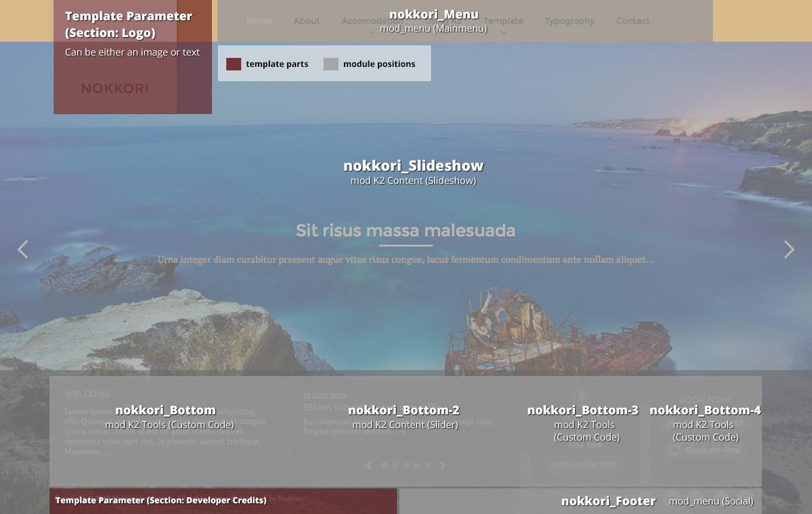The width and height of the screenshot is (812, 514).
Task: Click the Developer Credits template parameter label
Action: pyautogui.click(x=161, y=500)
